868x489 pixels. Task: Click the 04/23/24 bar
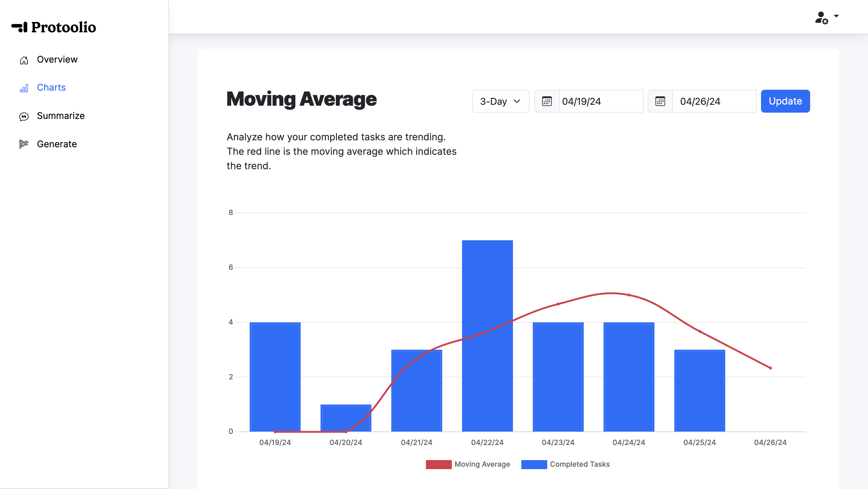[558, 377]
